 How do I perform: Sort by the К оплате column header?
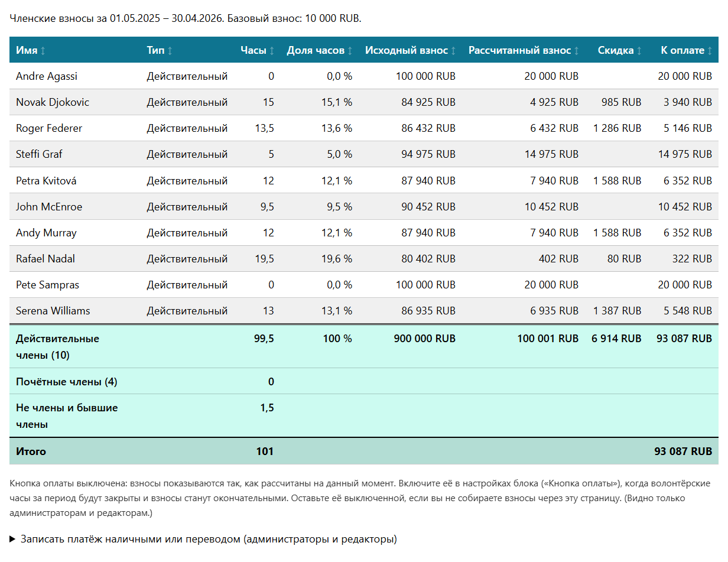[x=682, y=50]
